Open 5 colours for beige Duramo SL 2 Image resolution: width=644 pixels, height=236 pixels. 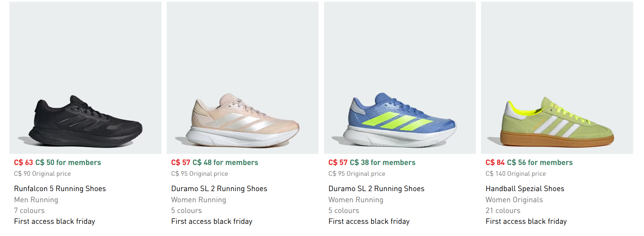[186, 210]
